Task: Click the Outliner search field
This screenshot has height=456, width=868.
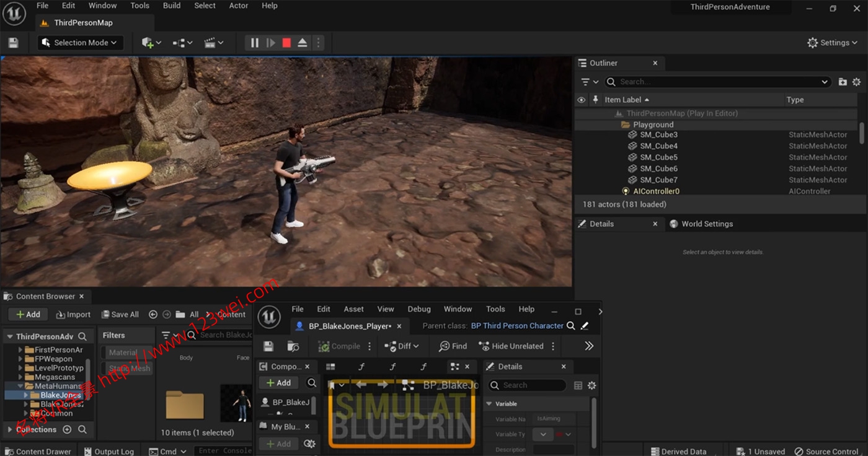Action: (x=713, y=81)
